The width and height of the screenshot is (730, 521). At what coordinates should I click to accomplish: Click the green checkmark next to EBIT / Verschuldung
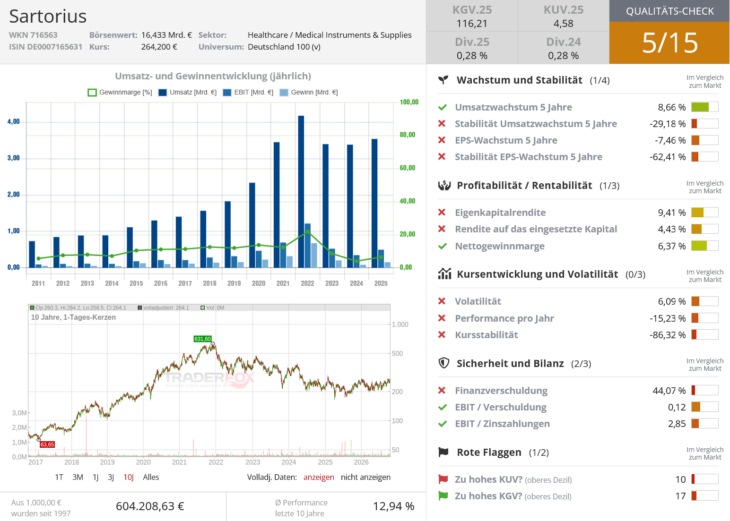[x=442, y=407]
